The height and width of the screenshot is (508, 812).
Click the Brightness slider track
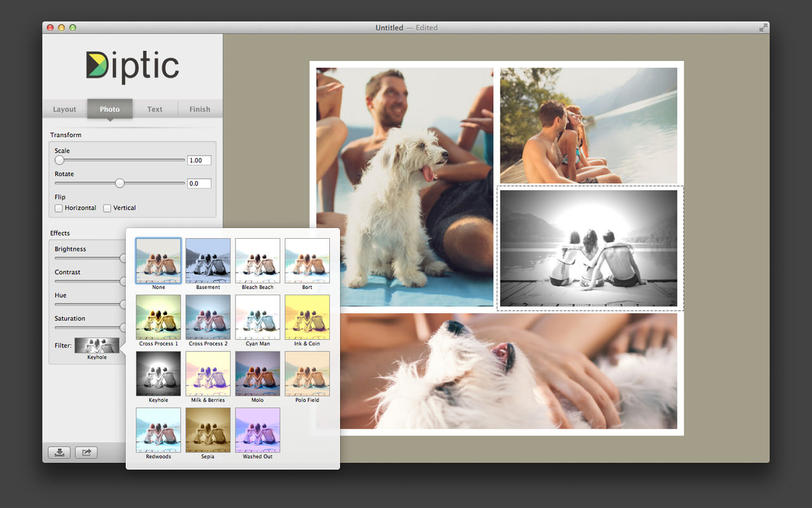tap(89, 258)
